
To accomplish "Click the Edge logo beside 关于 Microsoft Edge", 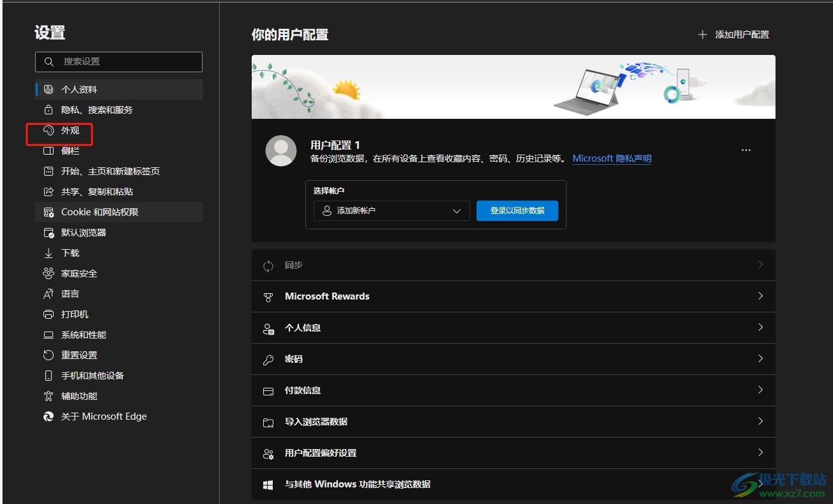I will pyautogui.click(x=49, y=416).
